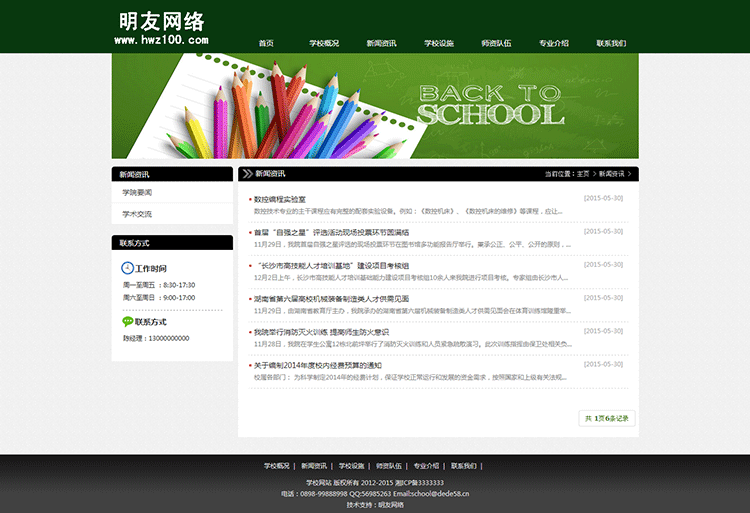Open the 湖南省第六届高校机械装备 article
Viewport: 750px width, 513px height.
coord(331,299)
